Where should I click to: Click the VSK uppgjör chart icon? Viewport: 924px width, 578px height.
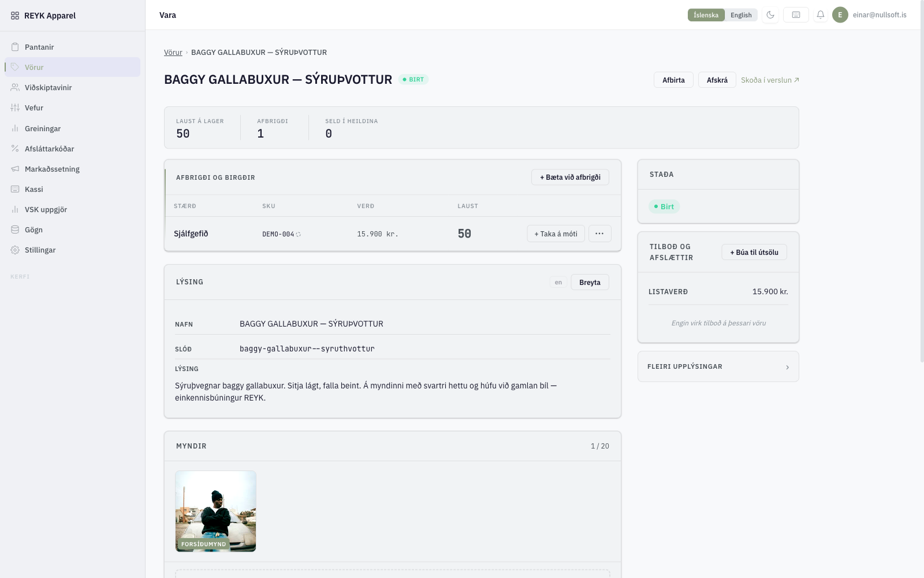click(x=15, y=209)
